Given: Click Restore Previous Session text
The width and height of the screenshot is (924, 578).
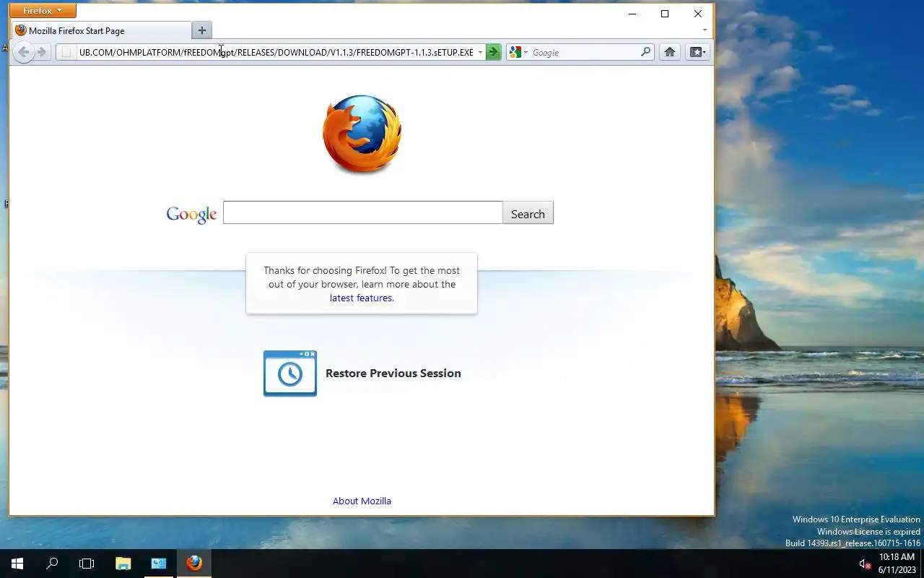Looking at the screenshot, I should coord(393,374).
